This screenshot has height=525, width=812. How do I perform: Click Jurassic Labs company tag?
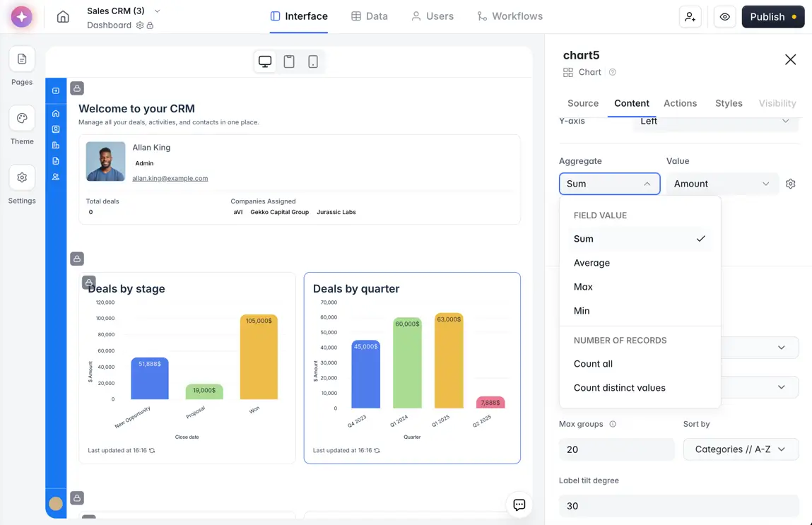pyautogui.click(x=336, y=212)
